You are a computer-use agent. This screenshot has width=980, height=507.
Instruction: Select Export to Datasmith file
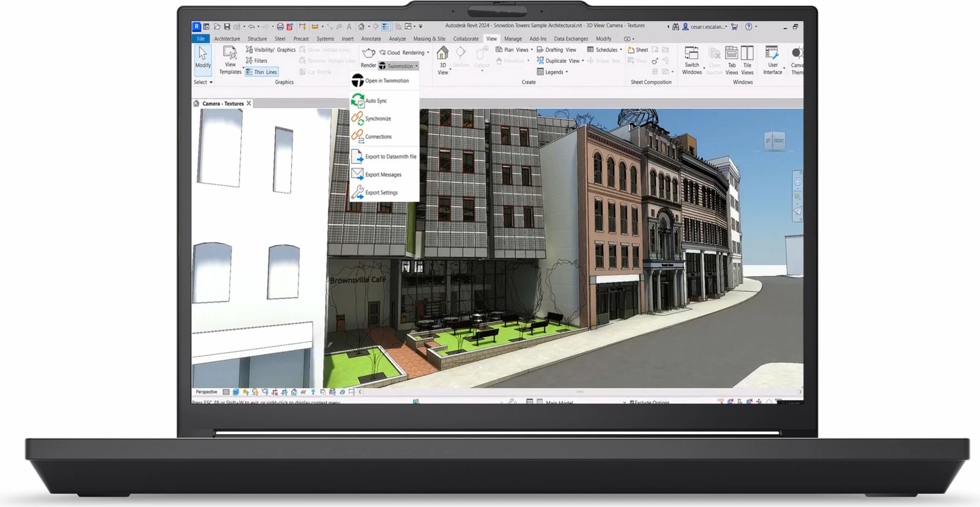pos(390,157)
